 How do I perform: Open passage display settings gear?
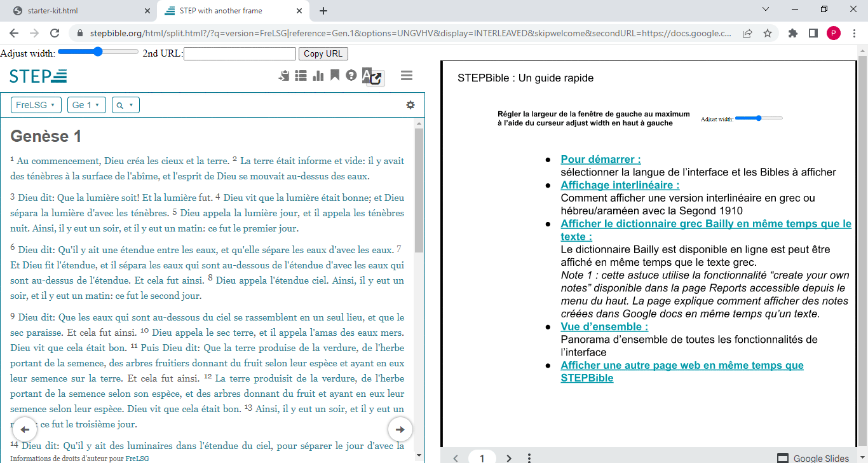[410, 105]
